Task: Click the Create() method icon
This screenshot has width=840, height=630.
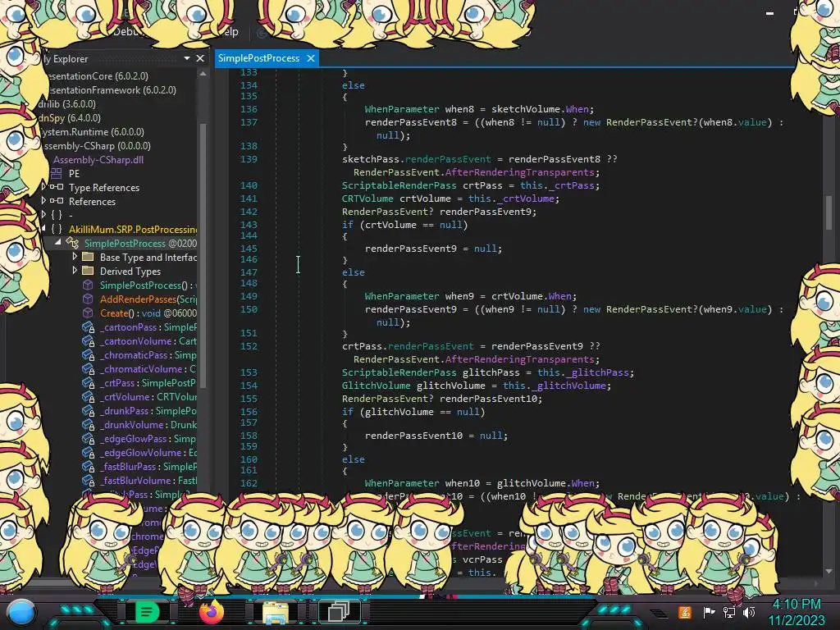Action: click(88, 313)
